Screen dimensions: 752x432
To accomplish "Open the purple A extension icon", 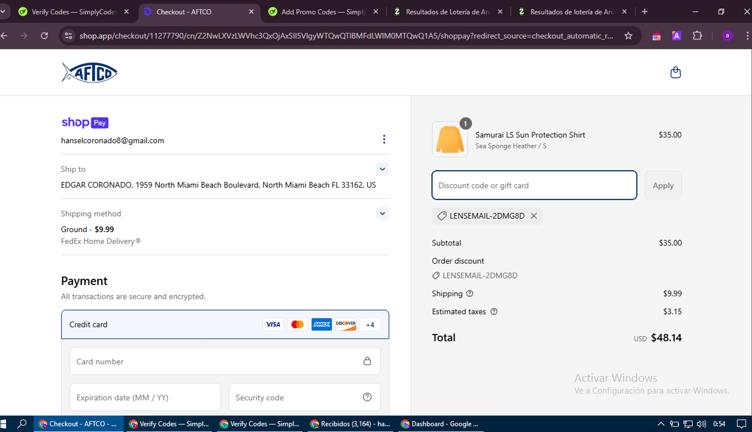I will tap(676, 35).
